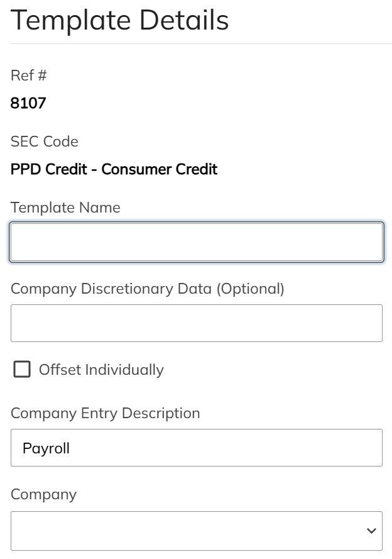Click the Ref # label
This screenshot has height=559, width=392.
(x=29, y=75)
